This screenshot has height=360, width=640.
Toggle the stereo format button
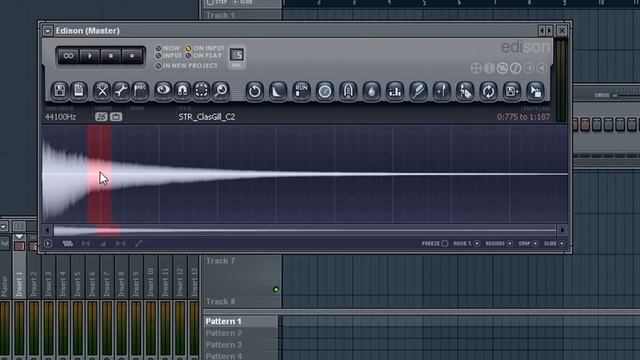[x=116, y=117]
